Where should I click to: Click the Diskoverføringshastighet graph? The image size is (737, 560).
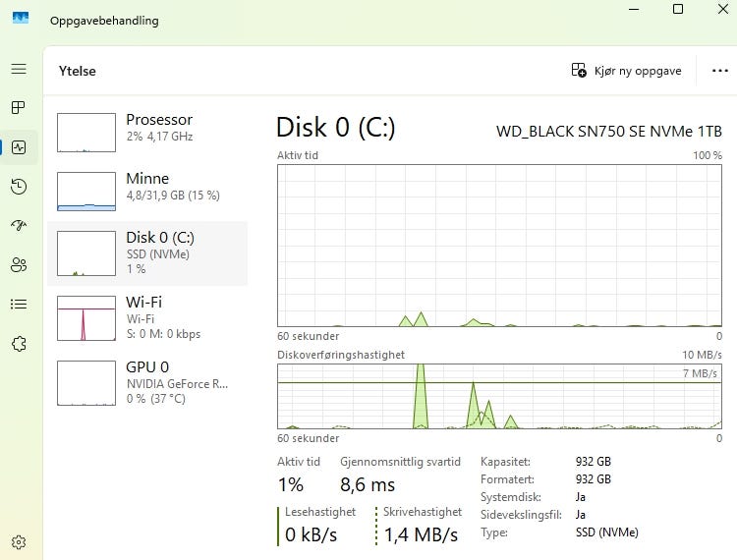point(499,396)
